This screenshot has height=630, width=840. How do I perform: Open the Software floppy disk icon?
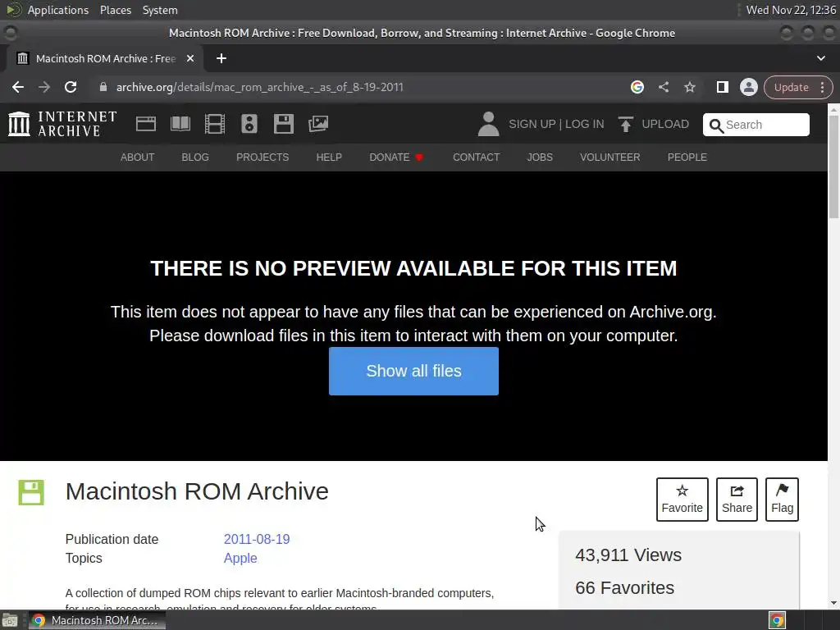(283, 124)
